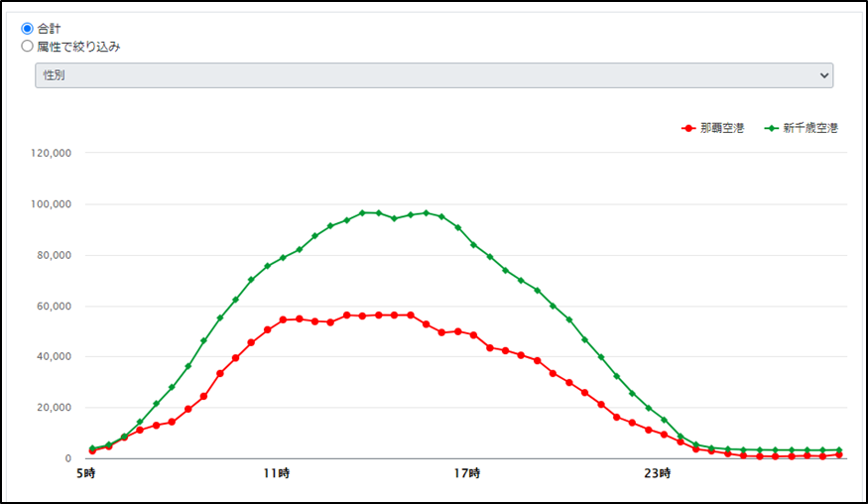The image size is (868, 504).
Task: Click the green data point at 11時
Action: 283,258
